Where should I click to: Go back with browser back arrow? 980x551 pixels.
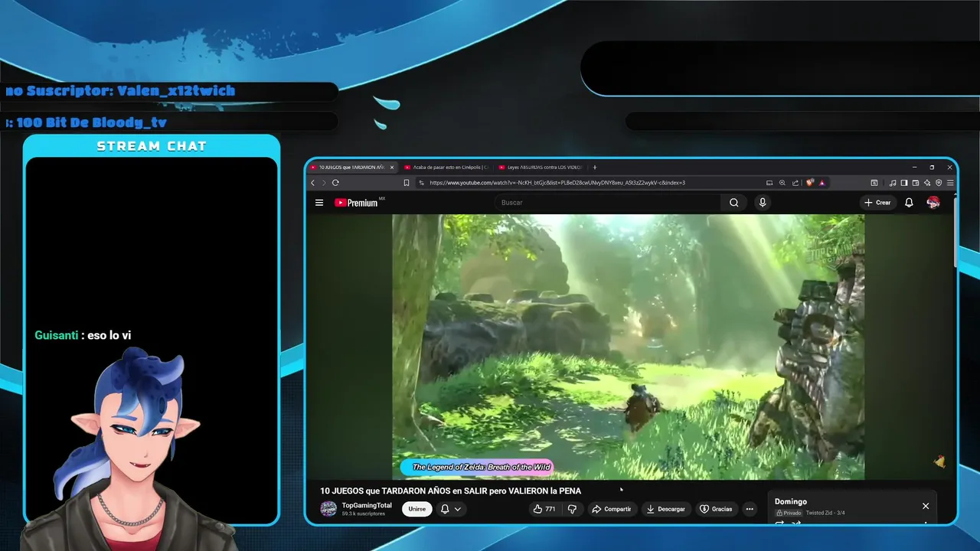[x=312, y=183]
